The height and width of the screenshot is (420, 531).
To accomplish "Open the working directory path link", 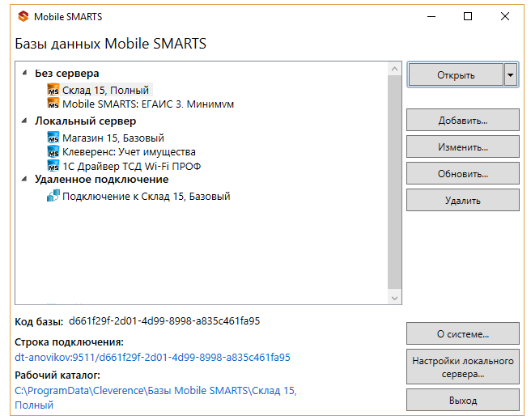I will click(x=155, y=397).
